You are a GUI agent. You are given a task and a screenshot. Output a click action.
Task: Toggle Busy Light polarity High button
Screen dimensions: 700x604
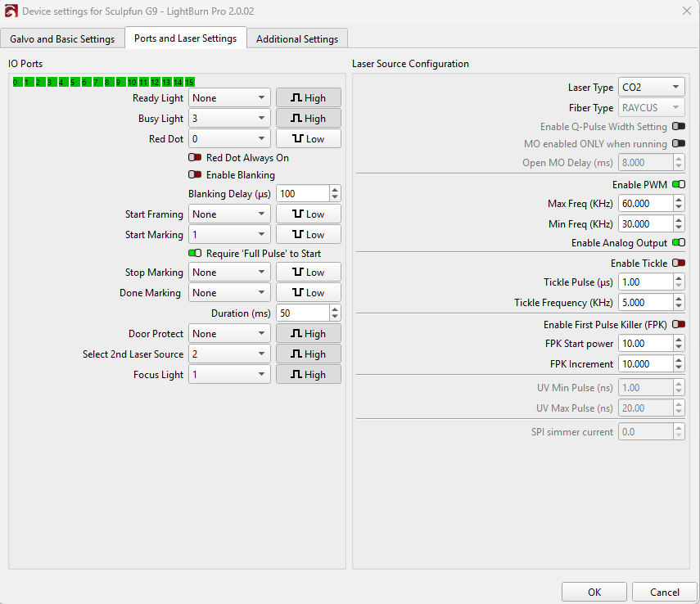point(308,119)
